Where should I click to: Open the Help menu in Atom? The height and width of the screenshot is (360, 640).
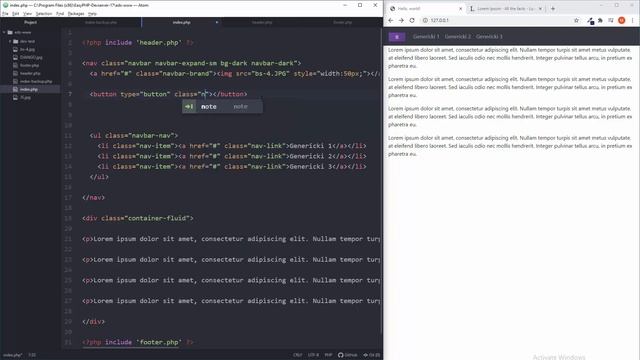click(93, 14)
